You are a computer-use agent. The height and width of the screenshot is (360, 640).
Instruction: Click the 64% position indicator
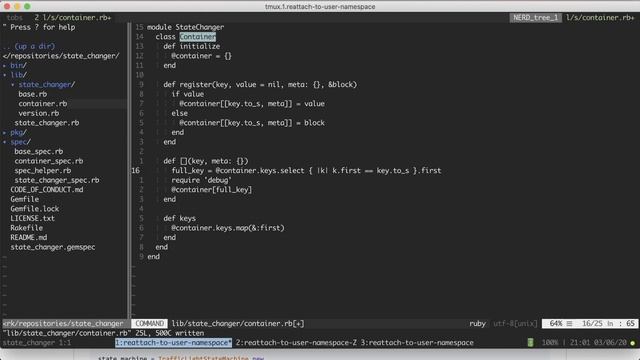556,324
